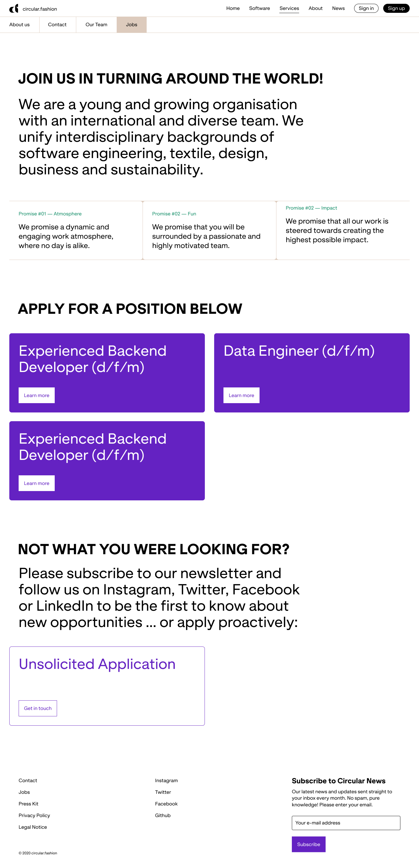The width and height of the screenshot is (419, 868).
Task: Focus the e-mail address input field
Action: pyautogui.click(x=346, y=823)
